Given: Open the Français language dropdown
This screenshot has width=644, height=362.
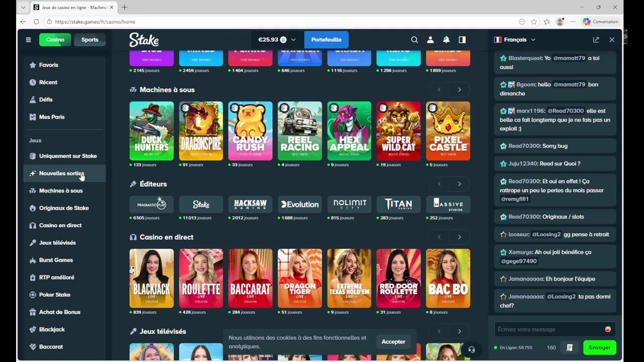Looking at the screenshot, I should tap(515, 40).
